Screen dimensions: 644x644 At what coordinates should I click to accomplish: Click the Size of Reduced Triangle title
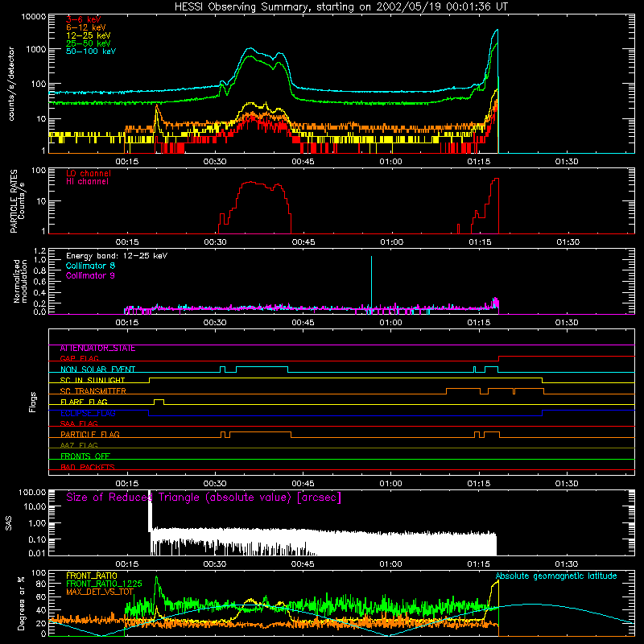click(x=204, y=497)
